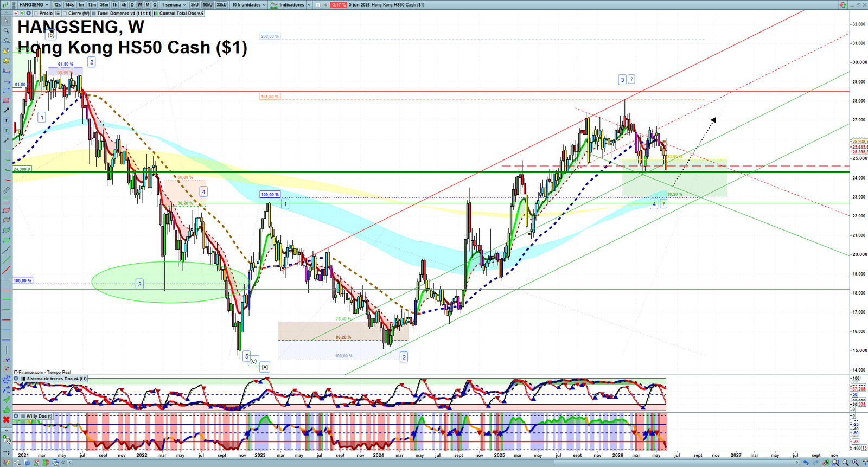
Task: Expand the arrow next to Indicadores
Action: tap(309, 4)
